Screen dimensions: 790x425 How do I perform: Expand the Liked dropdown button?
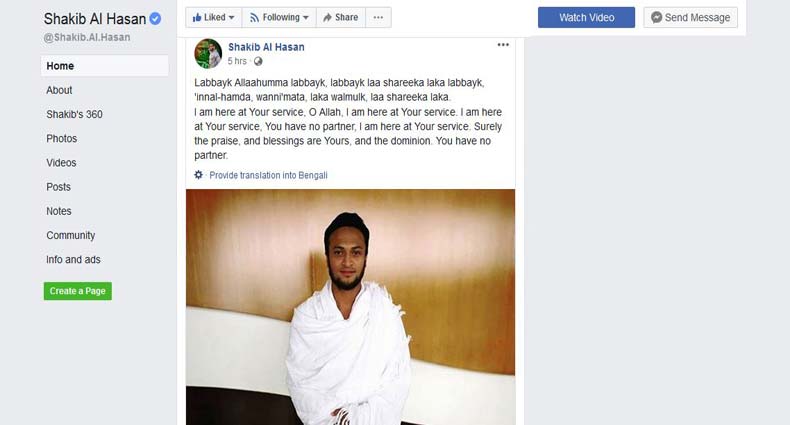pos(214,18)
